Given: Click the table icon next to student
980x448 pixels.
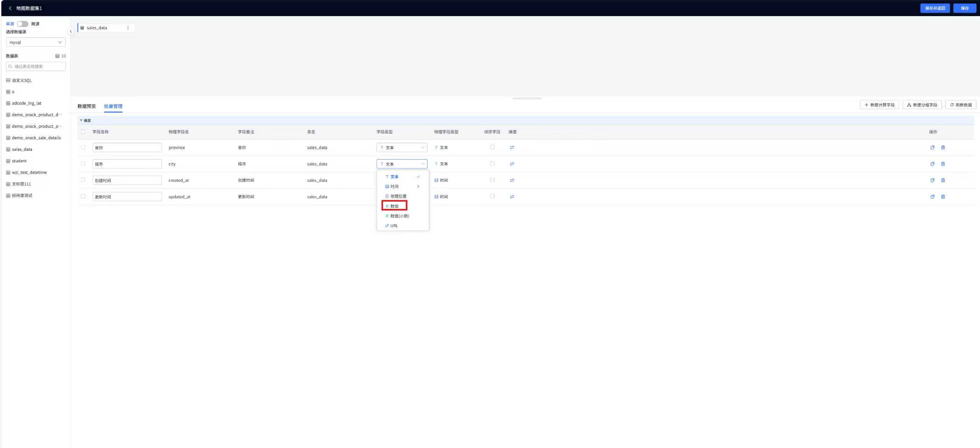Looking at the screenshot, I should pos(8,161).
